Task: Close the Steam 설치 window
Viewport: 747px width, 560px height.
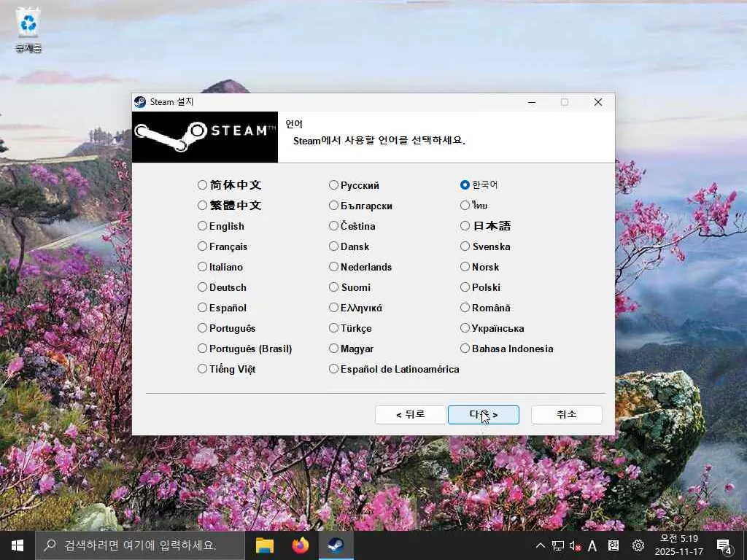Action: (598, 102)
